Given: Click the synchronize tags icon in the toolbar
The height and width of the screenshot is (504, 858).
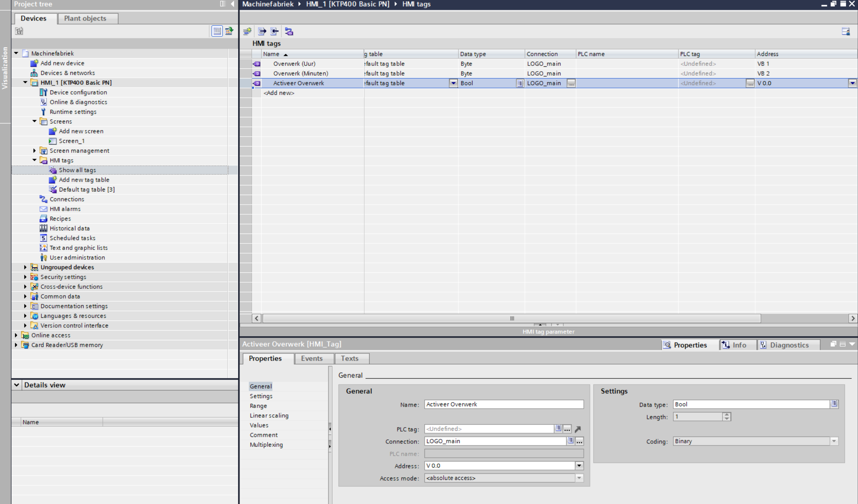Looking at the screenshot, I should coord(289,32).
